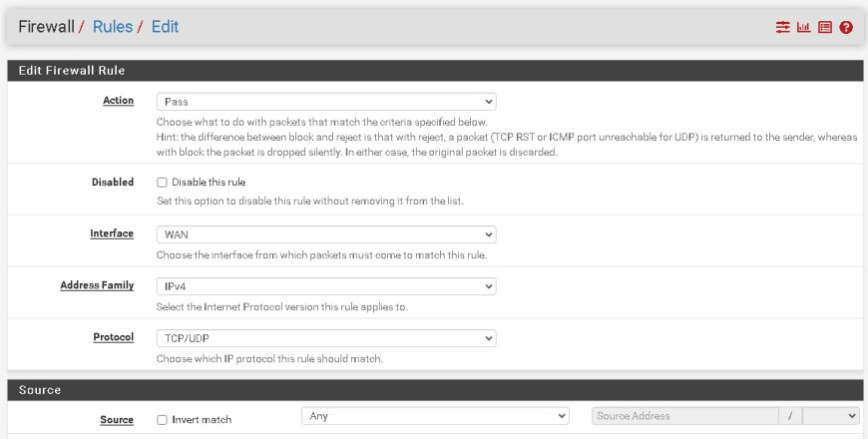Open the related log entries icon

point(825,27)
